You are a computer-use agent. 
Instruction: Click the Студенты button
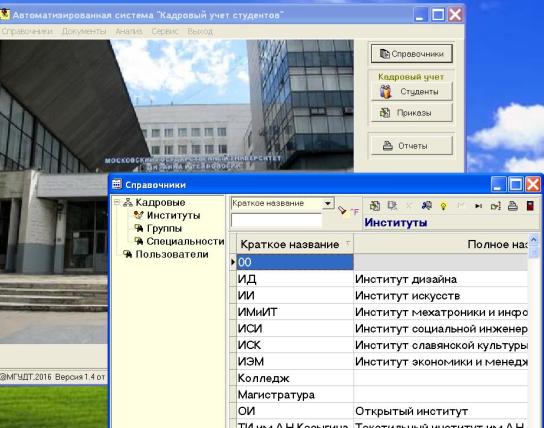click(411, 92)
